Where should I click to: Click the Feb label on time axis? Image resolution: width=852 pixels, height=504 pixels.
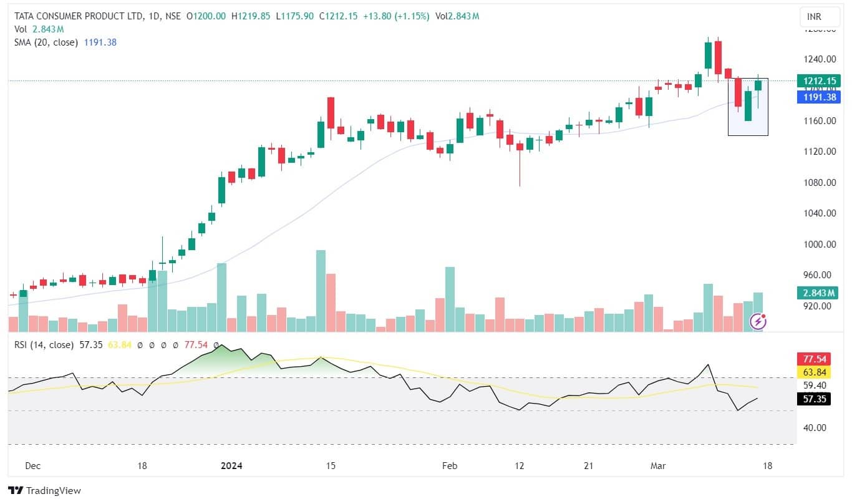(449, 466)
